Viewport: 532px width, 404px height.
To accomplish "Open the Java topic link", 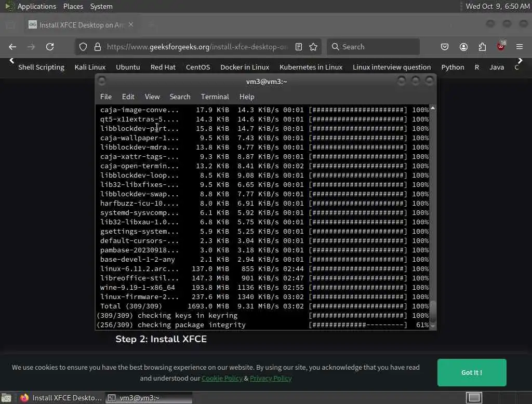I will pos(496,67).
